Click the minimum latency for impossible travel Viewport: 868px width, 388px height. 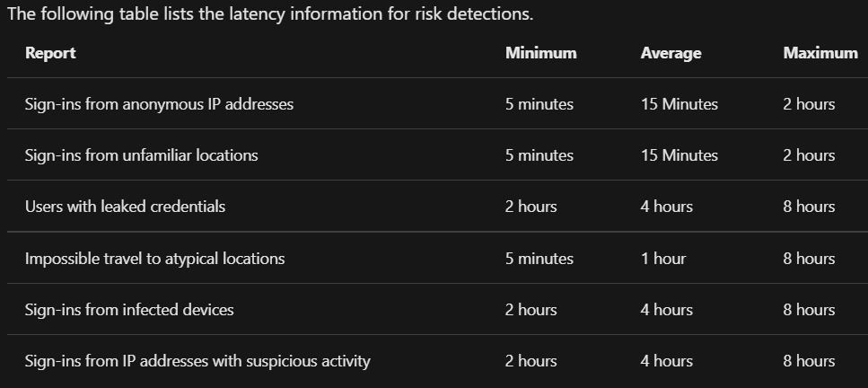(539, 259)
